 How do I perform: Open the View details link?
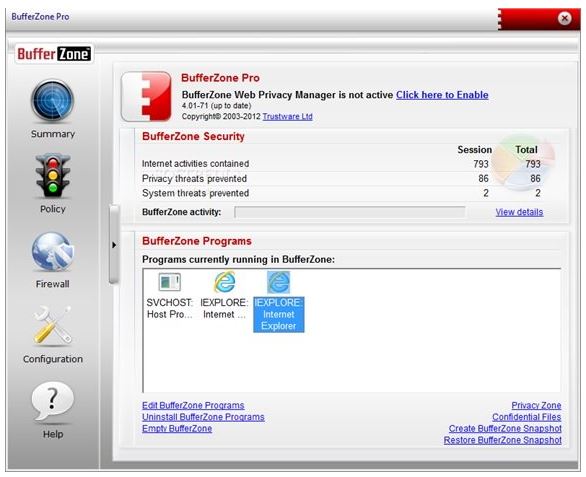click(519, 212)
